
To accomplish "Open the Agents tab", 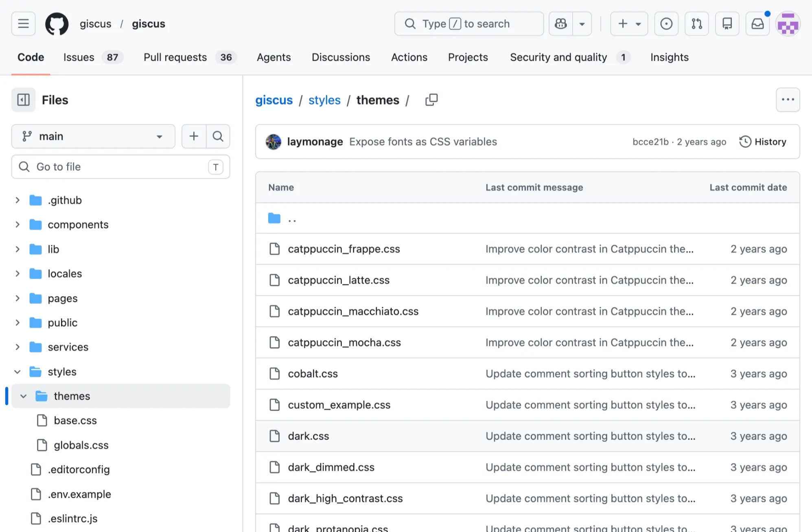I will 274,57.
